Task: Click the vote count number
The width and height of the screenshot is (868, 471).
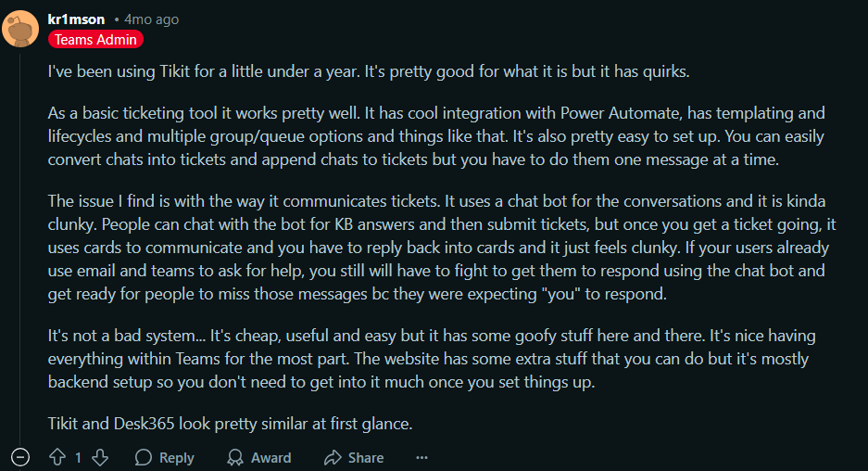Action: coord(79,457)
